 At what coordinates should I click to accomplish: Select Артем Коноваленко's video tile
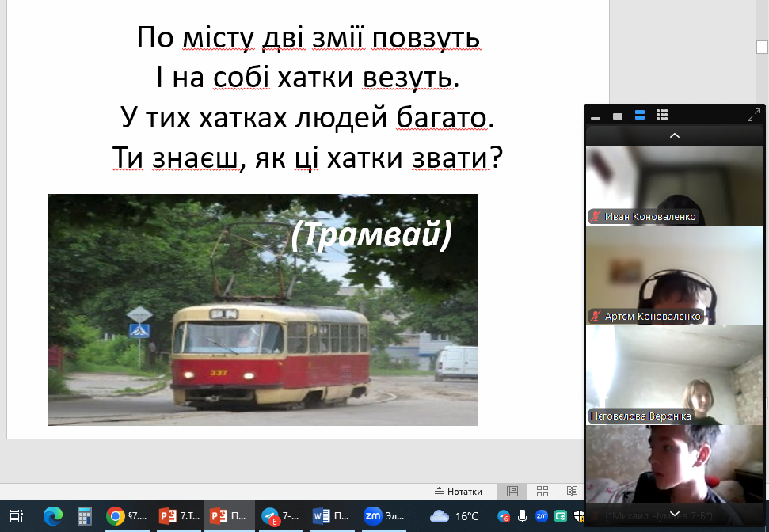675,275
